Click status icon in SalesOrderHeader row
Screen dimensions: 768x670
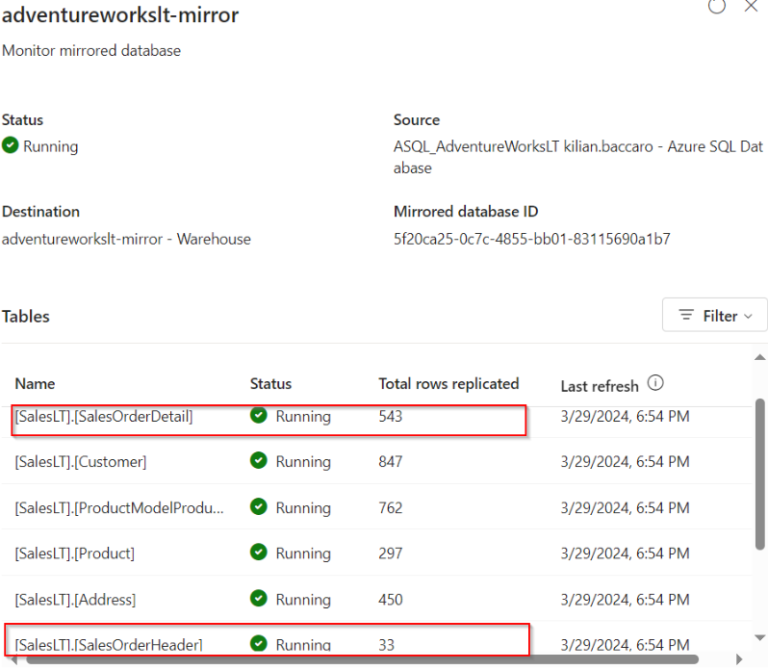[x=259, y=644]
